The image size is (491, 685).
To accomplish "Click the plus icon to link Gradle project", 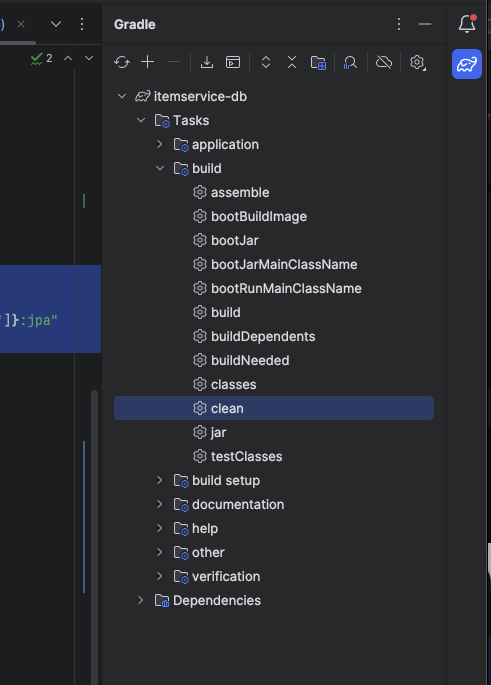I will coord(148,62).
